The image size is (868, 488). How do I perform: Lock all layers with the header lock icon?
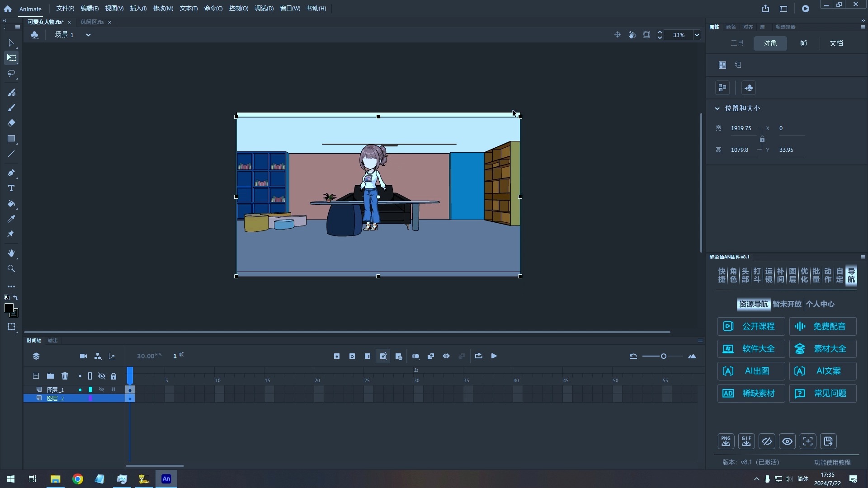(113, 376)
